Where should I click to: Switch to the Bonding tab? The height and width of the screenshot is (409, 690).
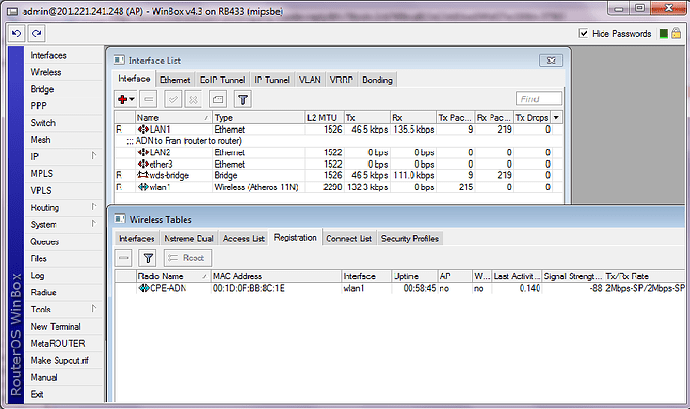pyautogui.click(x=377, y=80)
